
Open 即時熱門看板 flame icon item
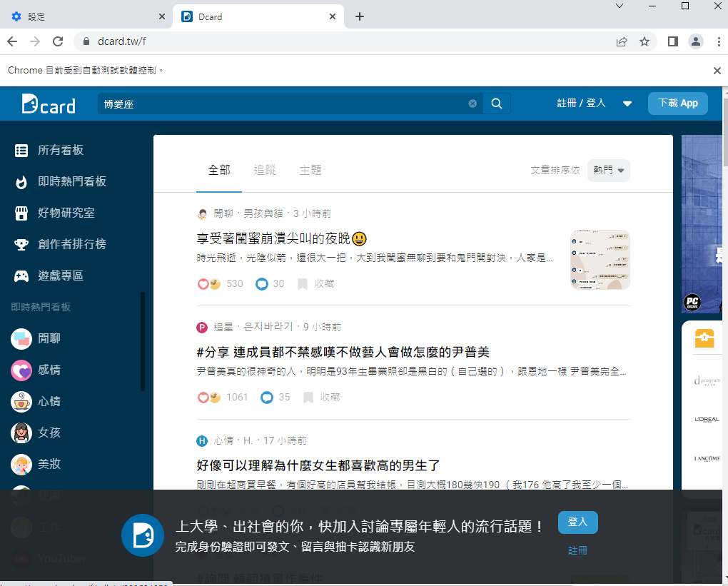pos(61,181)
